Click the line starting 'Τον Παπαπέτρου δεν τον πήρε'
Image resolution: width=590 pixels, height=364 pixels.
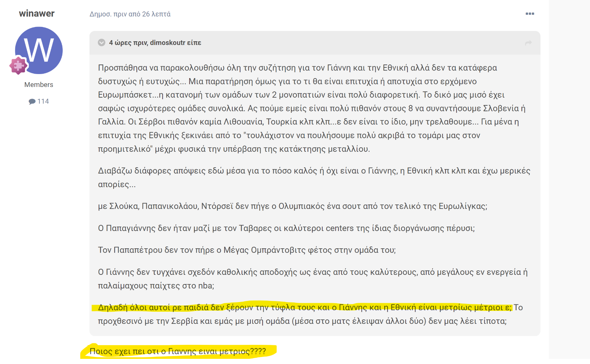coord(247,250)
